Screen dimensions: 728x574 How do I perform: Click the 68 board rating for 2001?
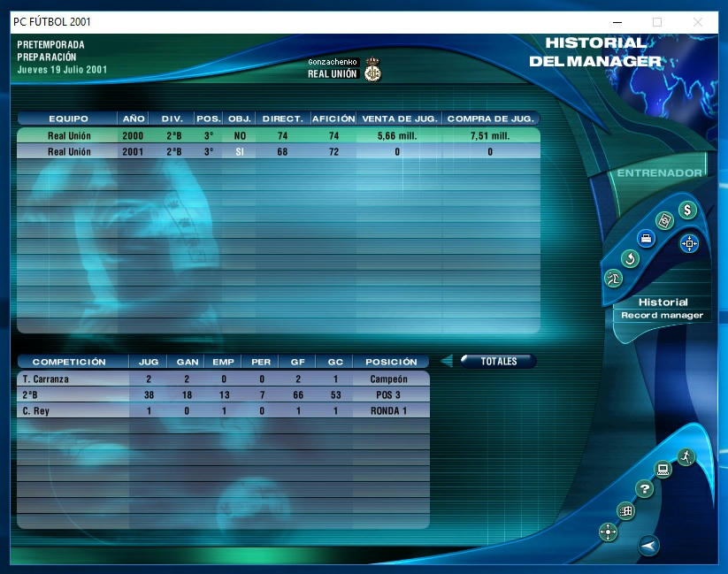click(282, 151)
